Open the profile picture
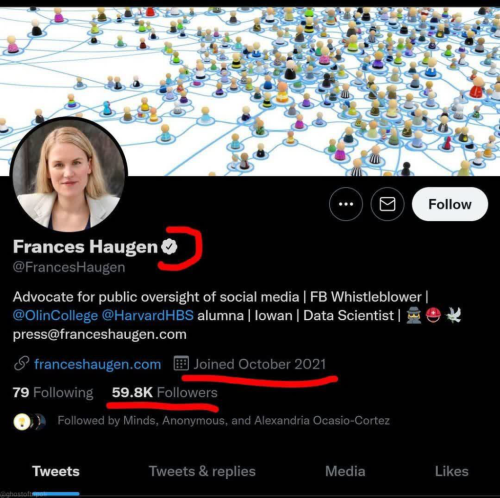This screenshot has height=498, width=500. point(69,175)
